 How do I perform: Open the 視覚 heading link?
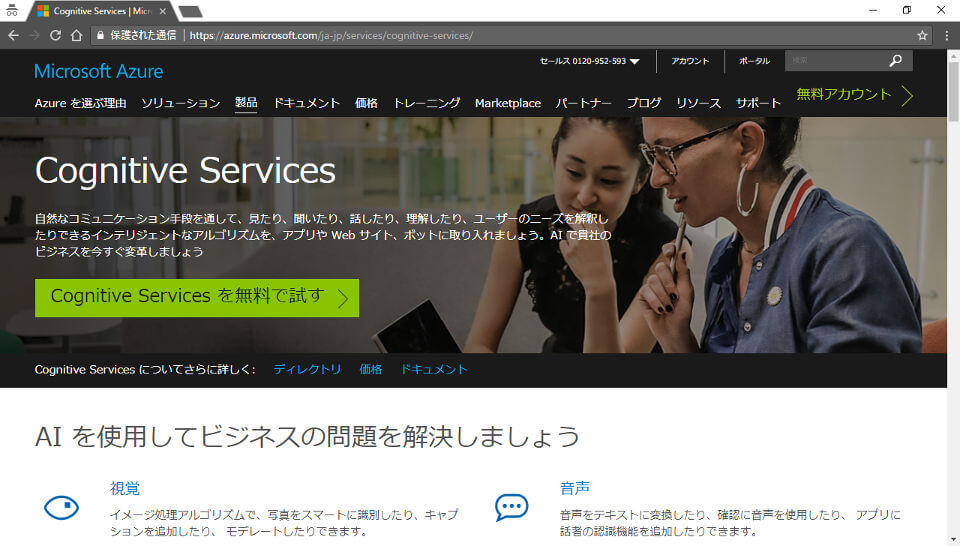pyautogui.click(x=125, y=488)
